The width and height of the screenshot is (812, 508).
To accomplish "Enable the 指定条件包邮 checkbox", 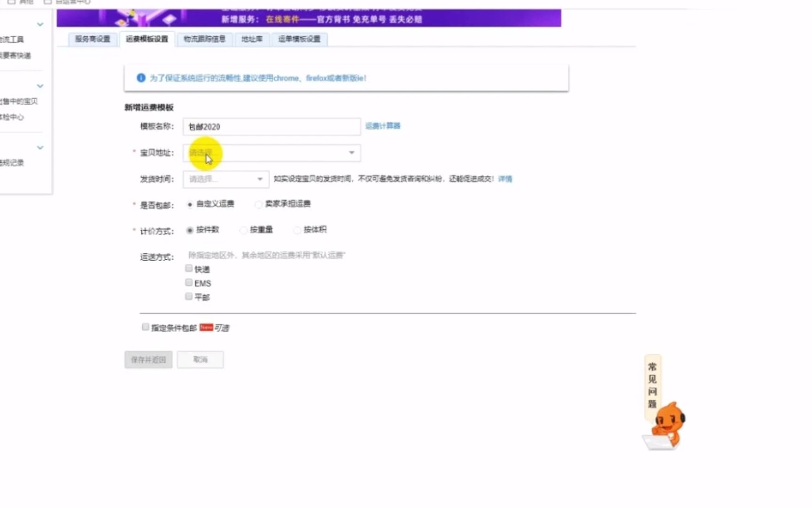I will tap(146, 327).
